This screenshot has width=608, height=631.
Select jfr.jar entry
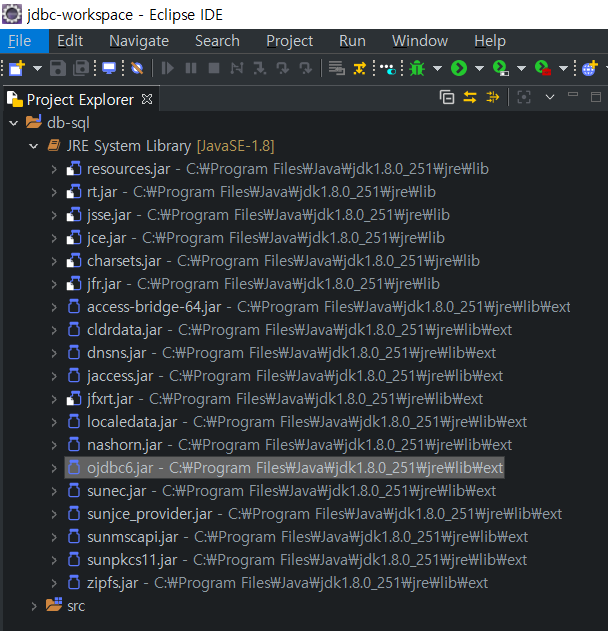(x=253, y=284)
